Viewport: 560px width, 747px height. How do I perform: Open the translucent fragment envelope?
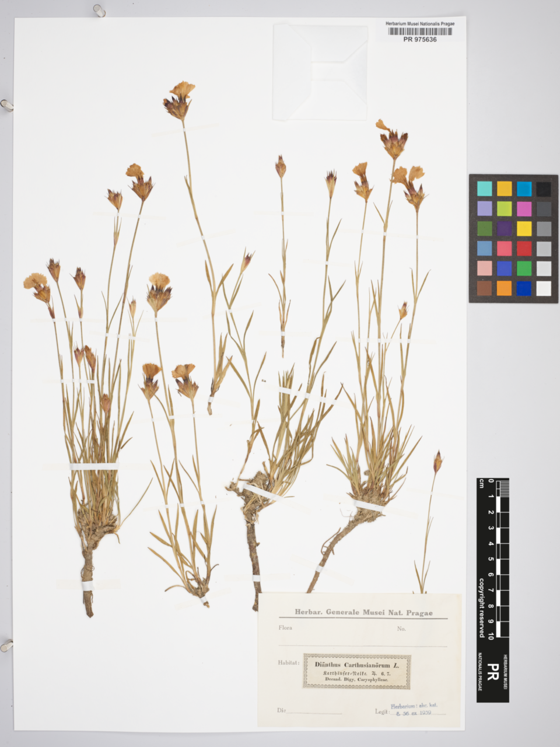[x=320, y=72]
